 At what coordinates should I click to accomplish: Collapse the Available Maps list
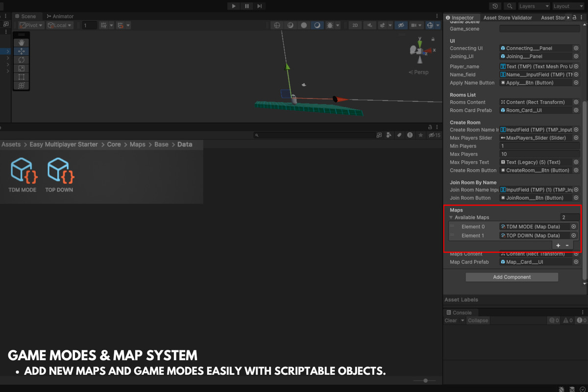(451, 217)
